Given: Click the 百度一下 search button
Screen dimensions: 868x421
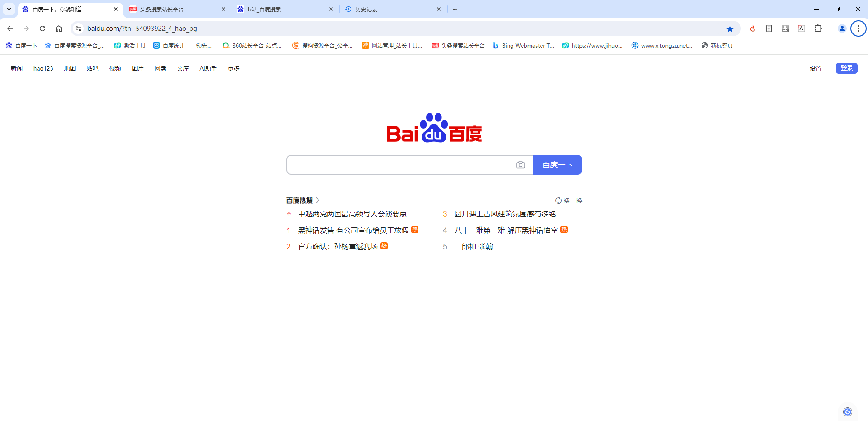Looking at the screenshot, I should [558, 165].
